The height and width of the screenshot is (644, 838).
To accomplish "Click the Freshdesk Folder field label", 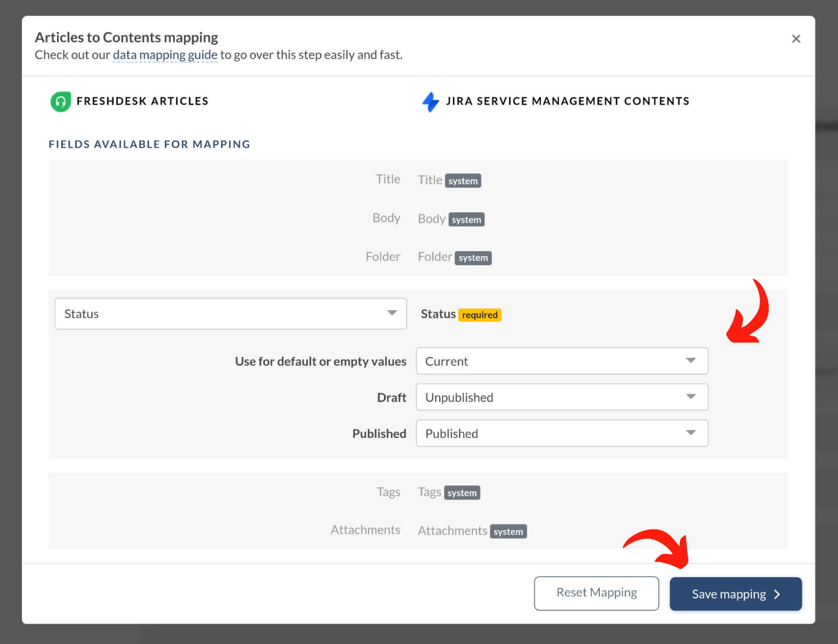I will pos(383,256).
